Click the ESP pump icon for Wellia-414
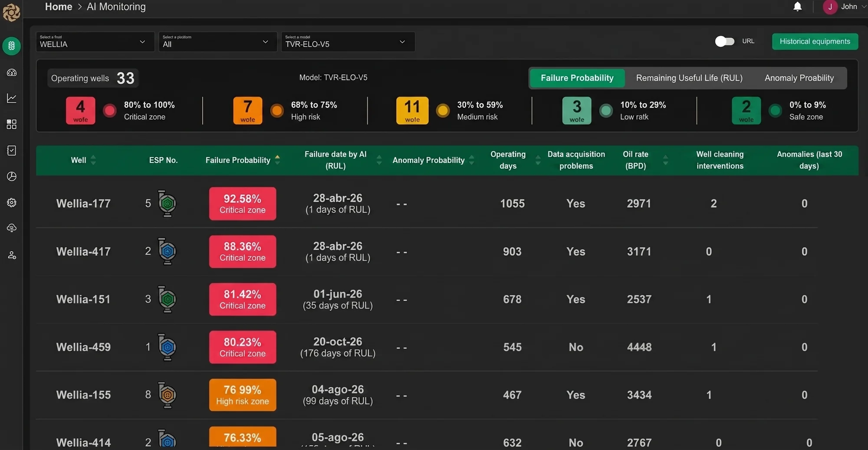868x450 pixels. point(167,438)
